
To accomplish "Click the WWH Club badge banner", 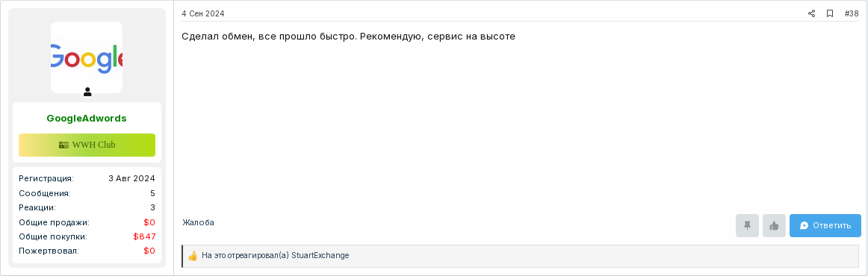I will pyautogui.click(x=87, y=145).
